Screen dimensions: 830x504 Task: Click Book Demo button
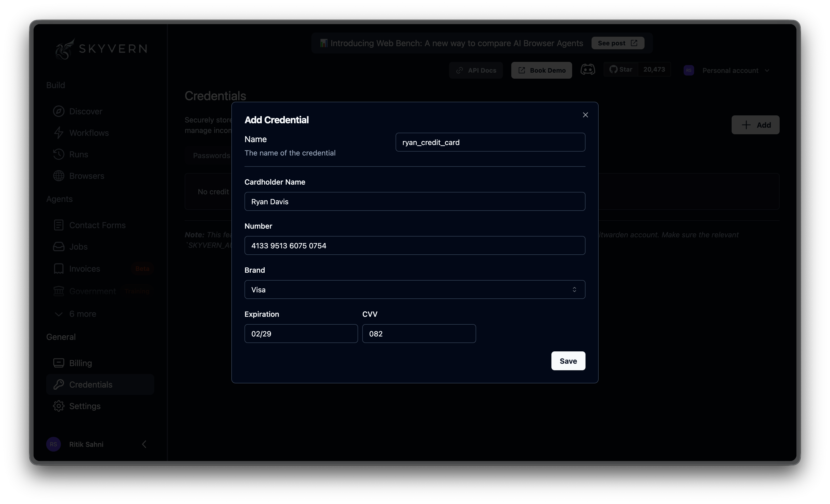click(x=541, y=70)
